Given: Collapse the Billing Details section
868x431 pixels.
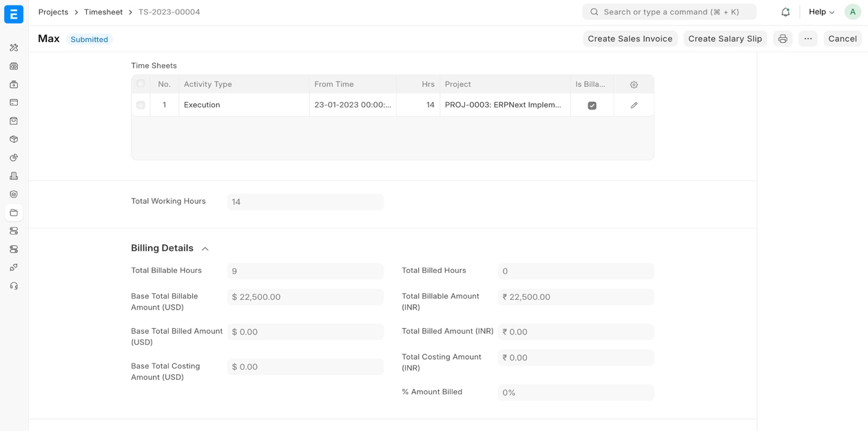Looking at the screenshot, I should pyautogui.click(x=205, y=249).
